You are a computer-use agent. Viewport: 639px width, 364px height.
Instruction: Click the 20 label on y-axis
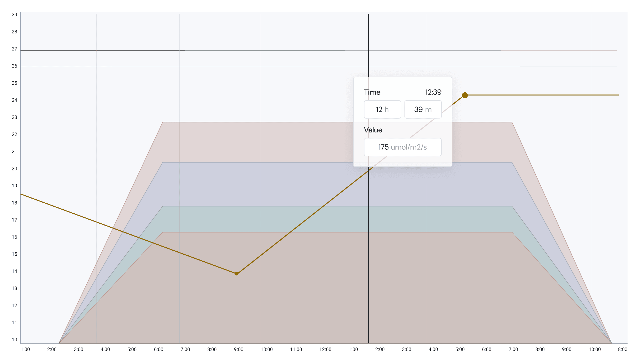click(x=15, y=169)
